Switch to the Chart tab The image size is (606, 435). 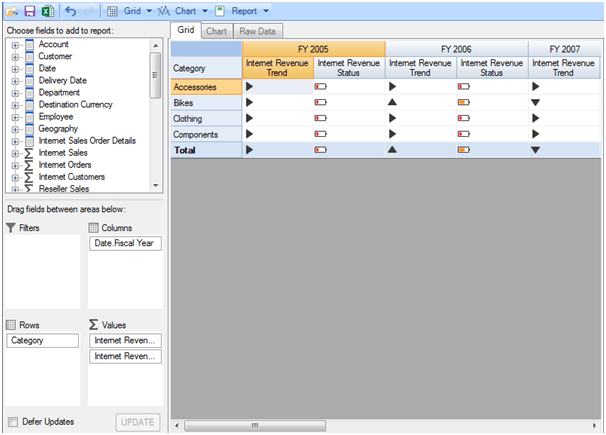point(216,31)
